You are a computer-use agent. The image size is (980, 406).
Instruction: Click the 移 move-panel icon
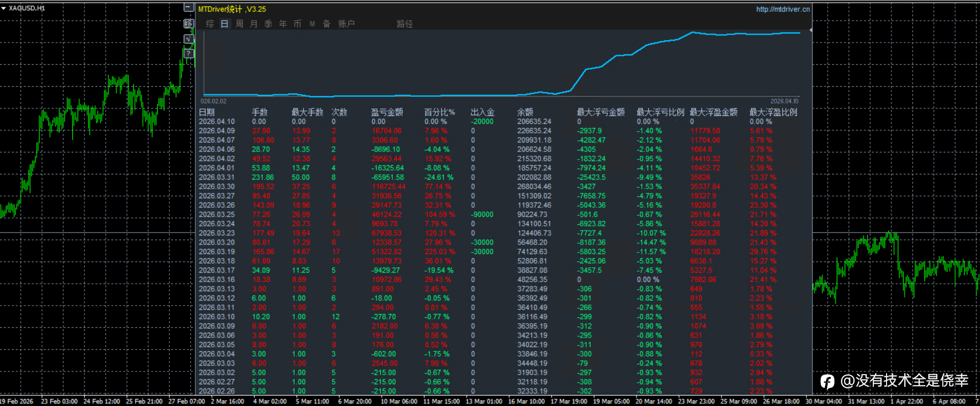point(188,23)
